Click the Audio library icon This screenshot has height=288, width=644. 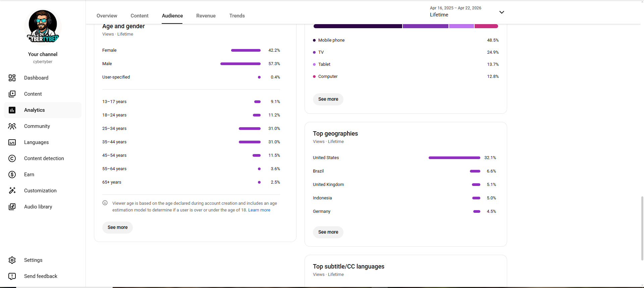[12, 207]
